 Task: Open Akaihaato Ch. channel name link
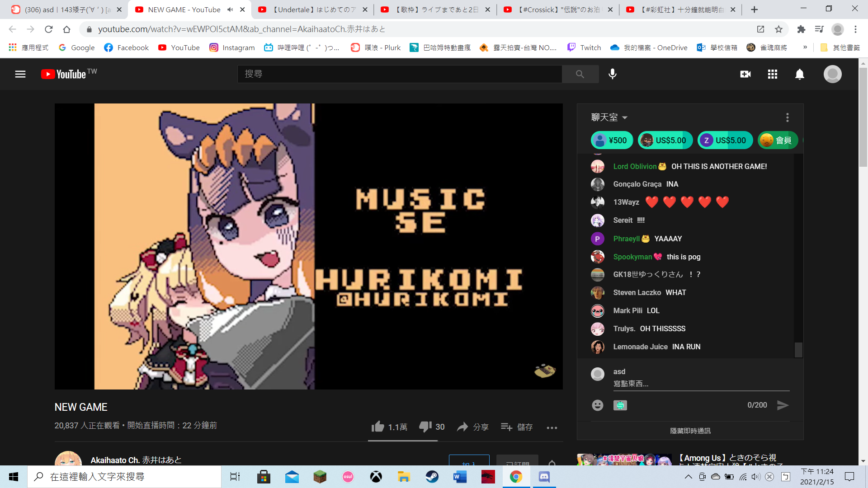pyautogui.click(x=136, y=460)
